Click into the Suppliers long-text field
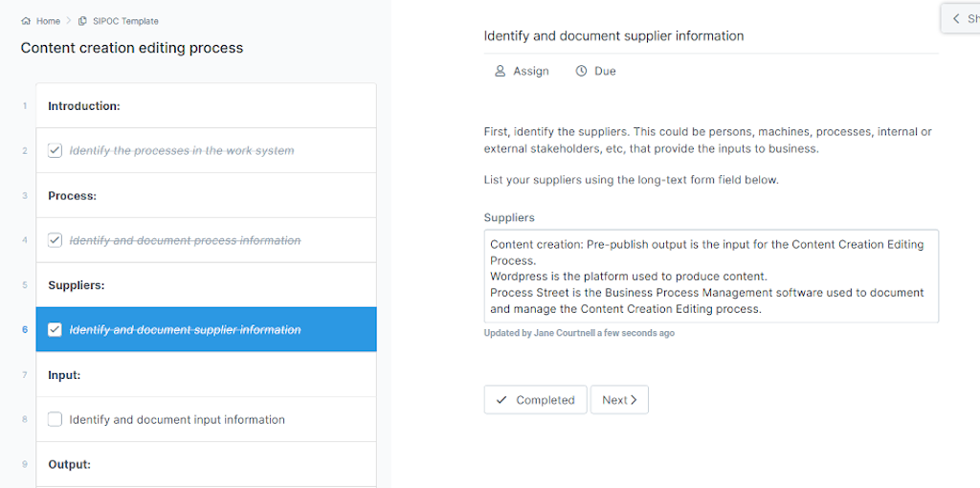980x488 pixels. pyautogui.click(x=710, y=277)
